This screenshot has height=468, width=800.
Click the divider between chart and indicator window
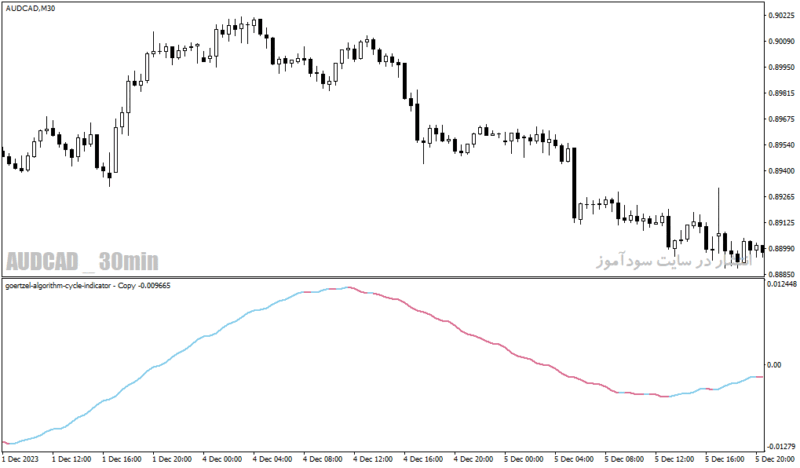tap(383, 278)
